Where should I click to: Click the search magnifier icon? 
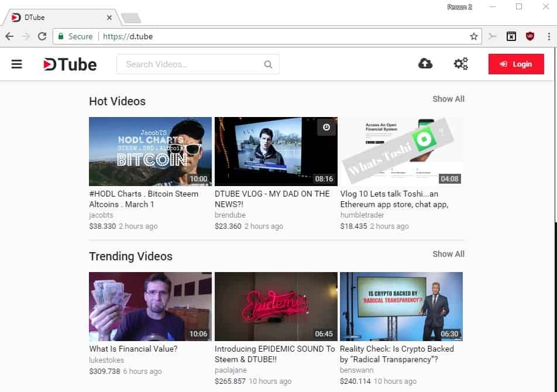tap(268, 64)
